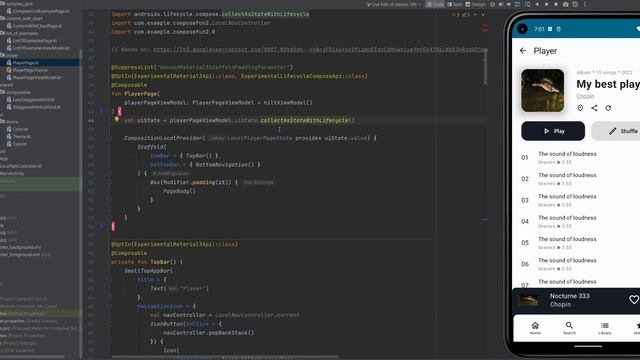Tap the back arrow in Player app bar

(523, 51)
